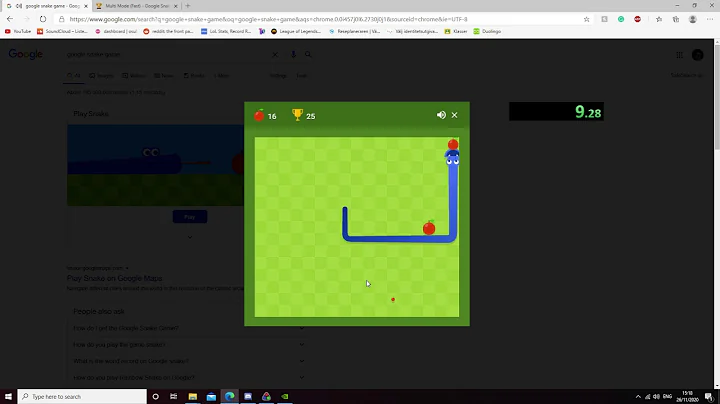Click the page vertical scrollbar

click(717, 97)
